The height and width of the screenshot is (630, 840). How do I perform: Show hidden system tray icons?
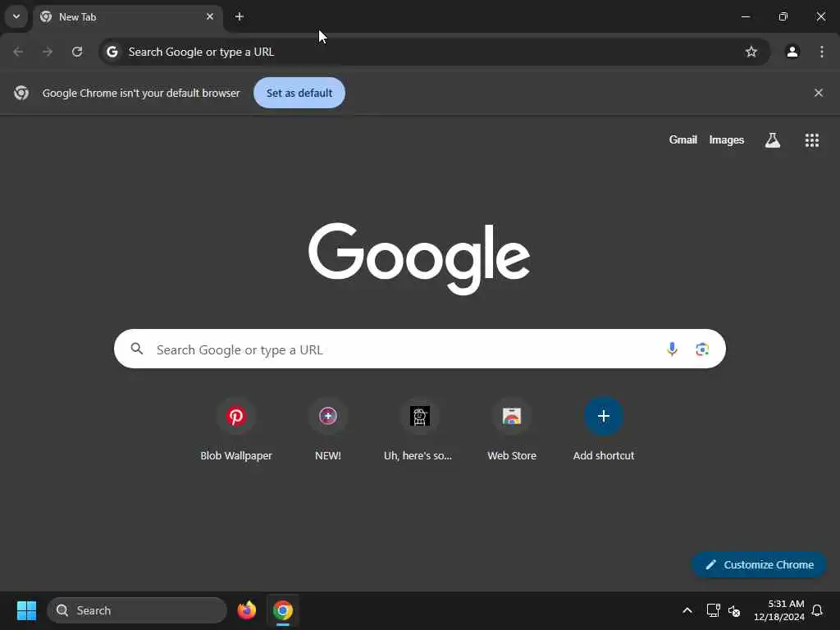click(687, 610)
